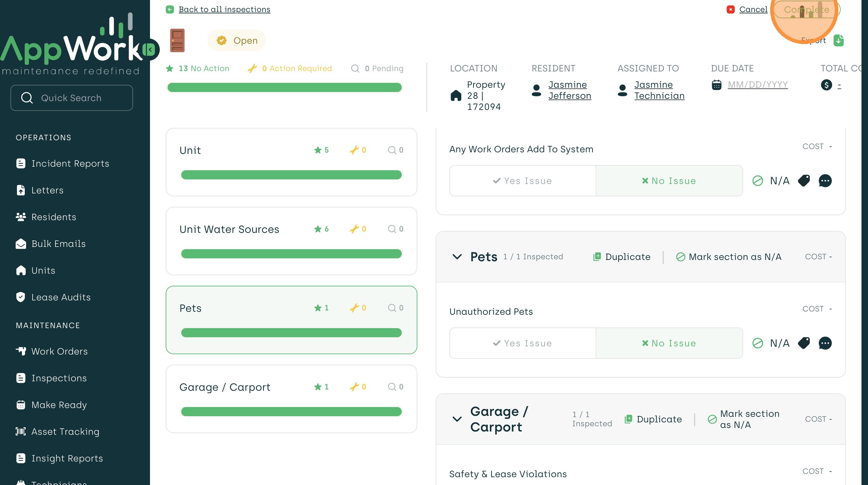The width and height of the screenshot is (868, 485).
Task: Open Work Orders in the sidebar
Action: tap(59, 351)
